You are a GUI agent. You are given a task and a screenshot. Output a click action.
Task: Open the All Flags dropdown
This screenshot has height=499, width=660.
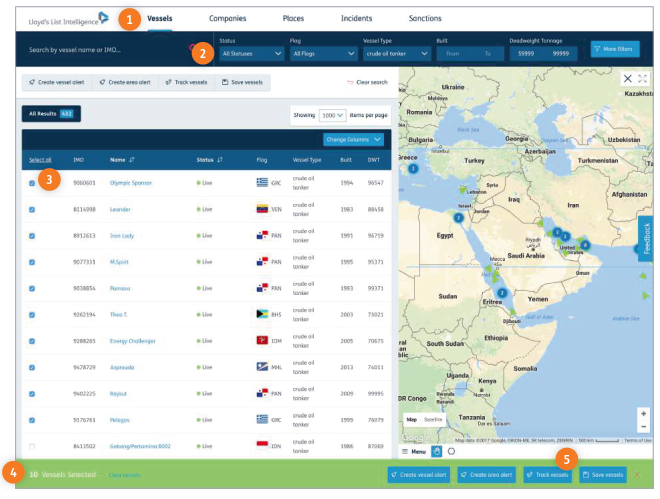323,54
